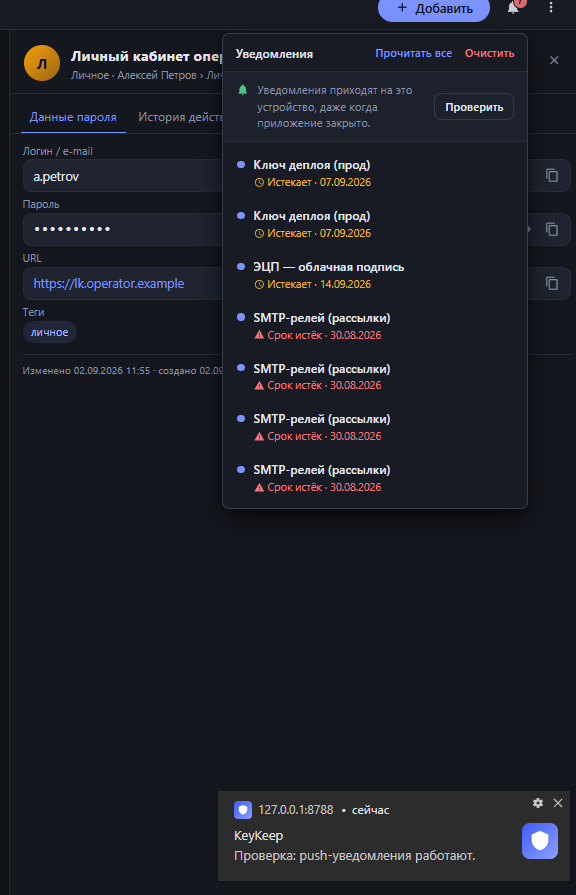576x895 pixels.
Task: Click the Добавить button
Action: click(434, 9)
